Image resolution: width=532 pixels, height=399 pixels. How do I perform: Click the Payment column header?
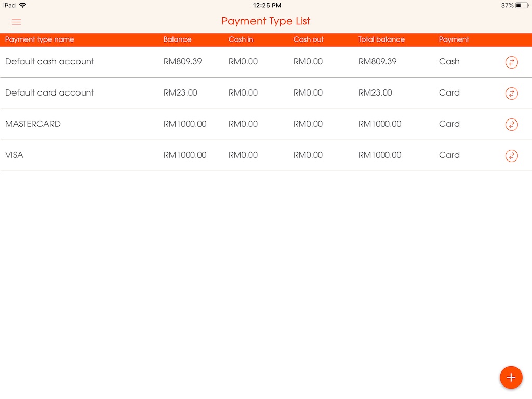click(x=454, y=39)
